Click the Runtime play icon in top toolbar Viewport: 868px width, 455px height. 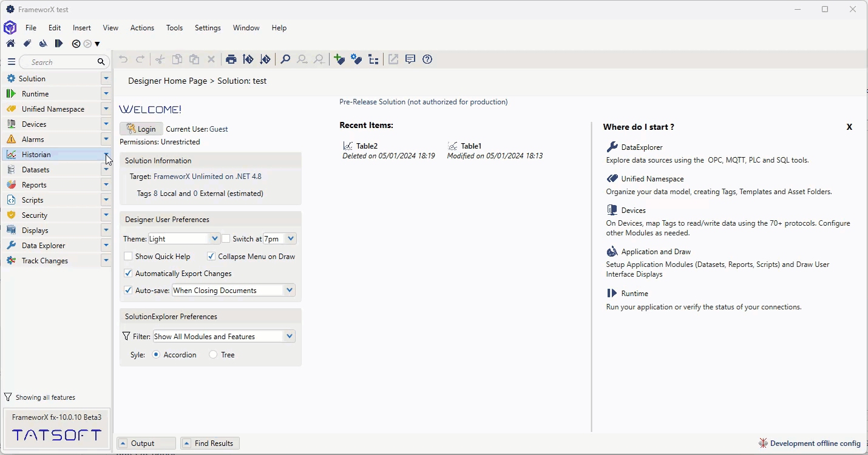click(58, 44)
